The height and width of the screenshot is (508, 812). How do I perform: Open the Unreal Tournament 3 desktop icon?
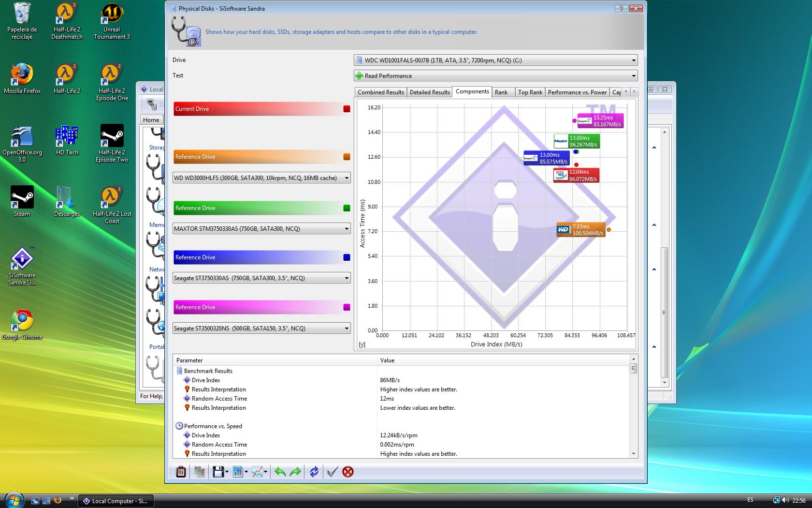click(x=112, y=21)
